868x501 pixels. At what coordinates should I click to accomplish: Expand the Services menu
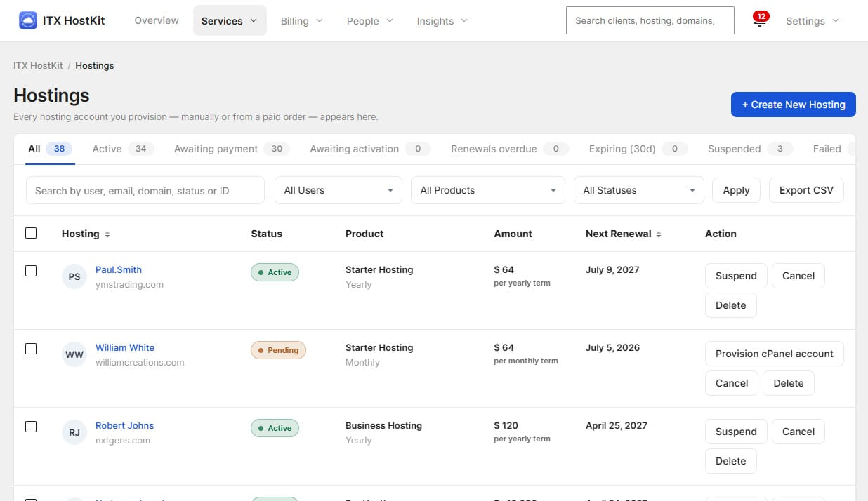[230, 20]
